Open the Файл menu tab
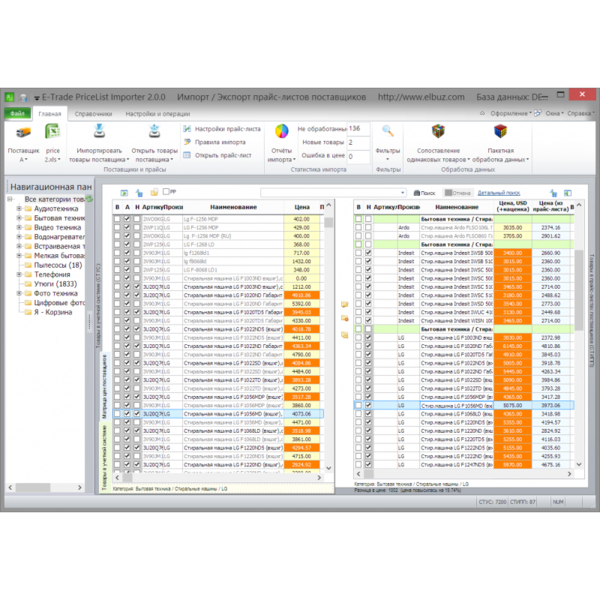The height and width of the screenshot is (600, 600). coord(17,113)
